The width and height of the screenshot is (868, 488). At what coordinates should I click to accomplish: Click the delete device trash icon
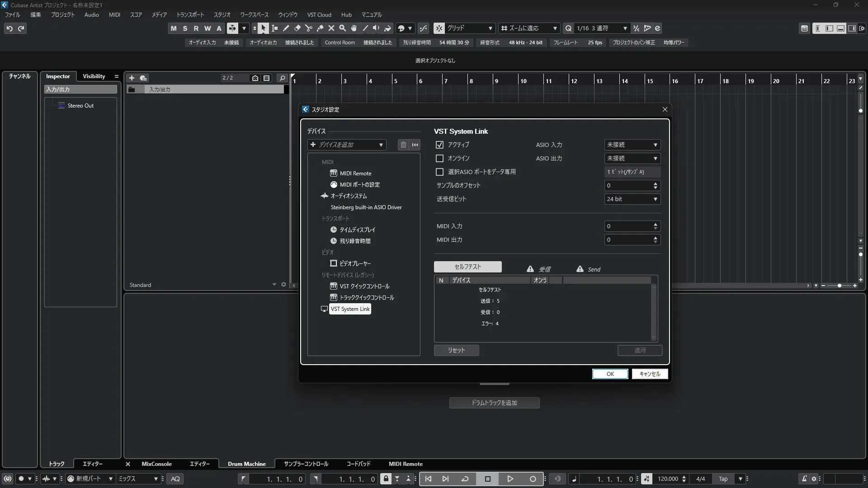tap(403, 145)
